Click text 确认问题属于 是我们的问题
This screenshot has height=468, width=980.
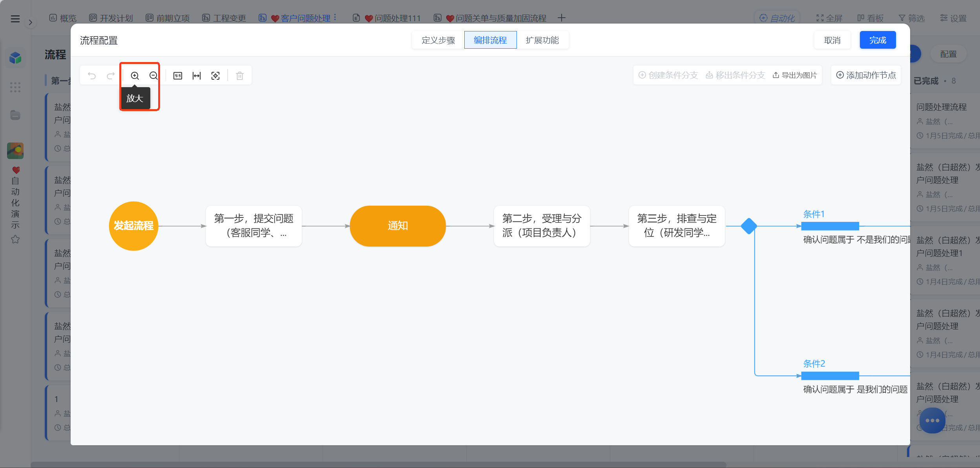coord(855,389)
